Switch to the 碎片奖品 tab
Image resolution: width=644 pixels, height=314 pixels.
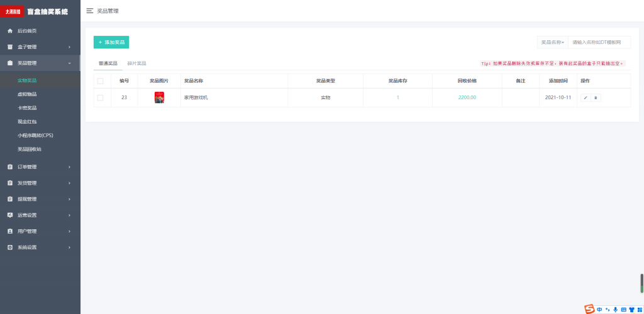pyautogui.click(x=136, y=63)
